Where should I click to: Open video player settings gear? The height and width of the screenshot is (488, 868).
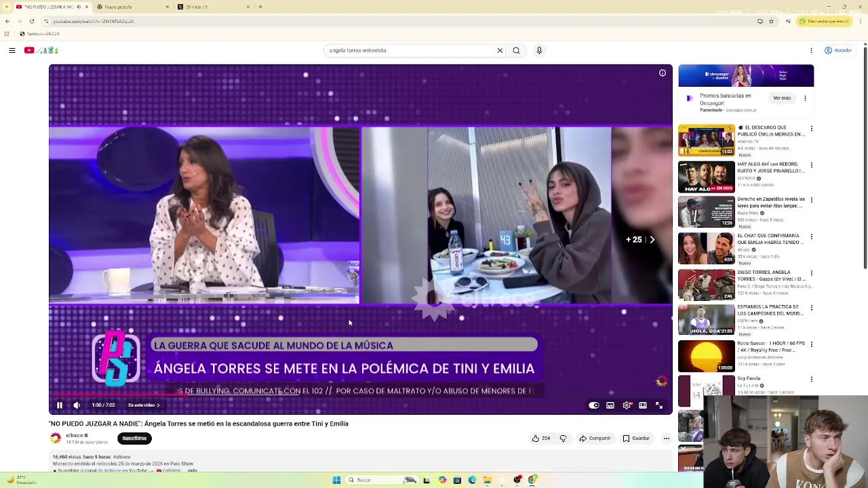[627, 405]
